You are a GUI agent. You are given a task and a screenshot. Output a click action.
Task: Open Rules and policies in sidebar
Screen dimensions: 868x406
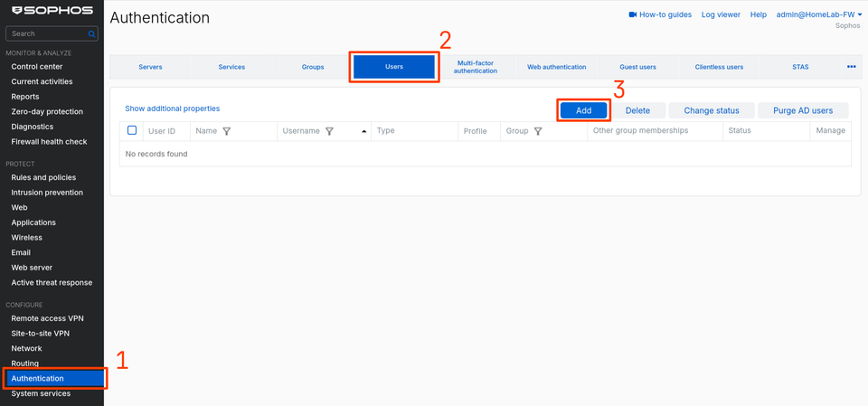(x=43, y=178)
